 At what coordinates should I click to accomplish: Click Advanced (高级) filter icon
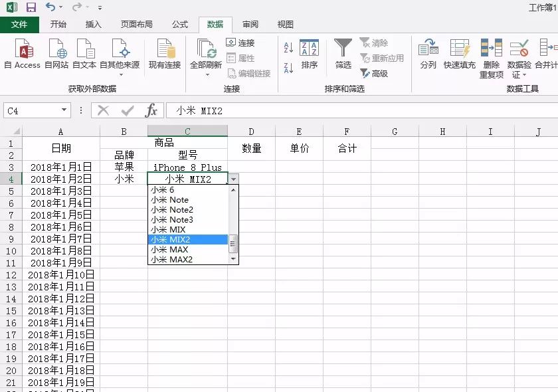(373, 73)
